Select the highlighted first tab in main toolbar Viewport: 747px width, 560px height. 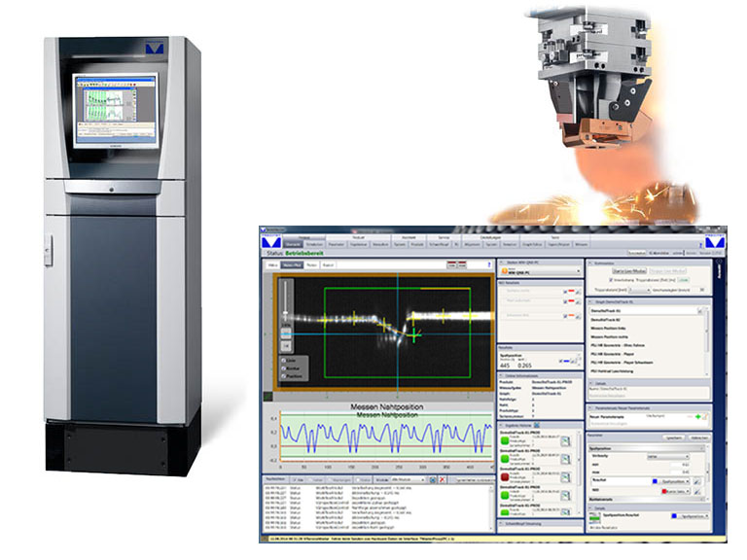click(x=293, y=244)
